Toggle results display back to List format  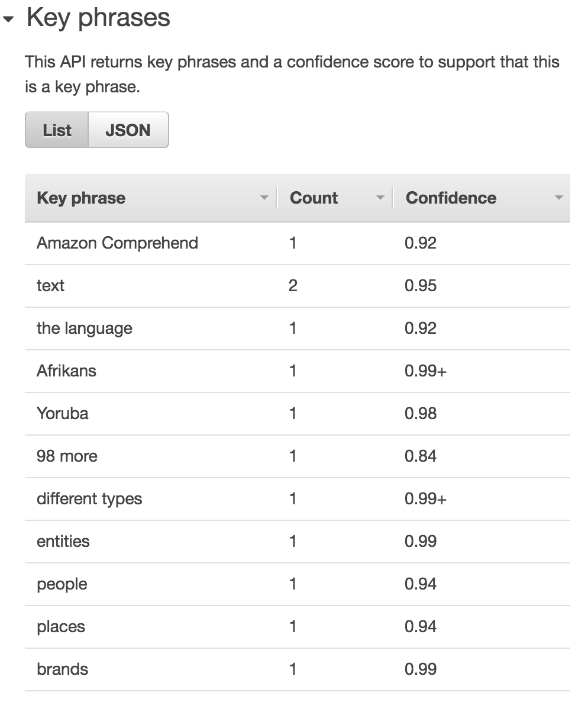click(x=56, y=130)
